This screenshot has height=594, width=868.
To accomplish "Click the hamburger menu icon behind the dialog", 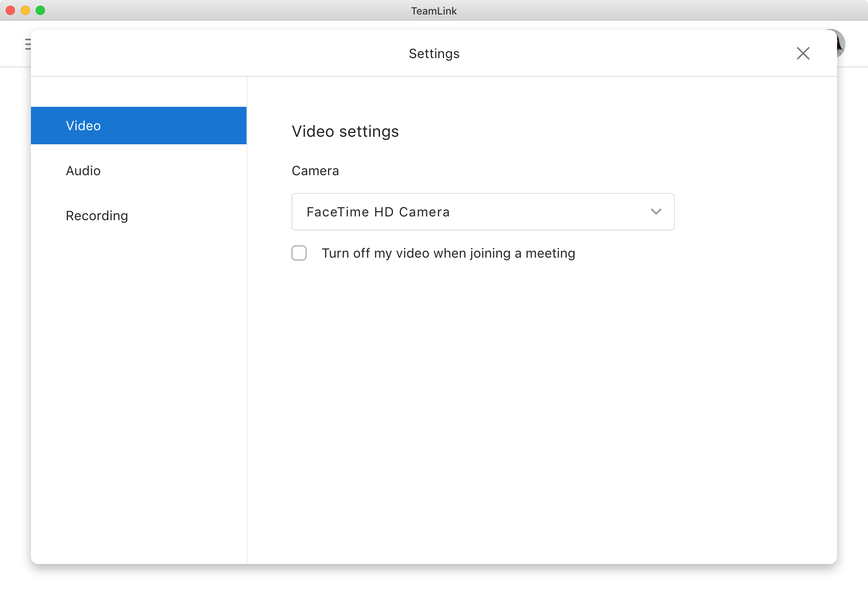I will (x=28, y=44).
